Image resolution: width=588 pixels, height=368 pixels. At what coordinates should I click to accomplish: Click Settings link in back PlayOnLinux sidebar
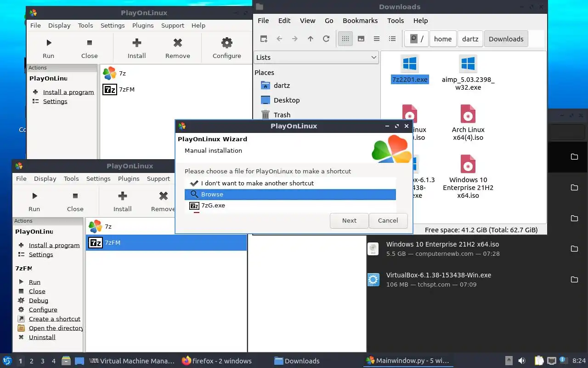click(x=55, y=101)
